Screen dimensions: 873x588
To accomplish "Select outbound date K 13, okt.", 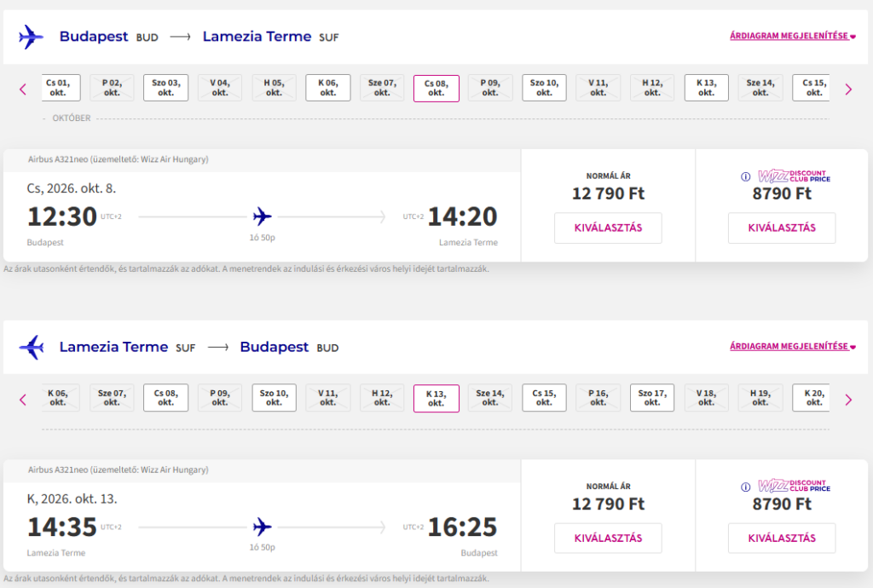I will (706, 88).
